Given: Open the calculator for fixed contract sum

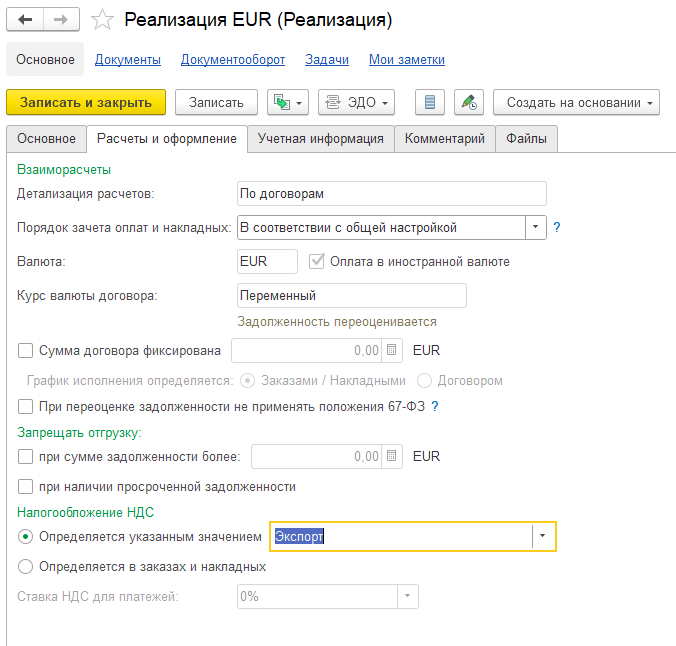Looking at the screenshot, I should 391,350.
